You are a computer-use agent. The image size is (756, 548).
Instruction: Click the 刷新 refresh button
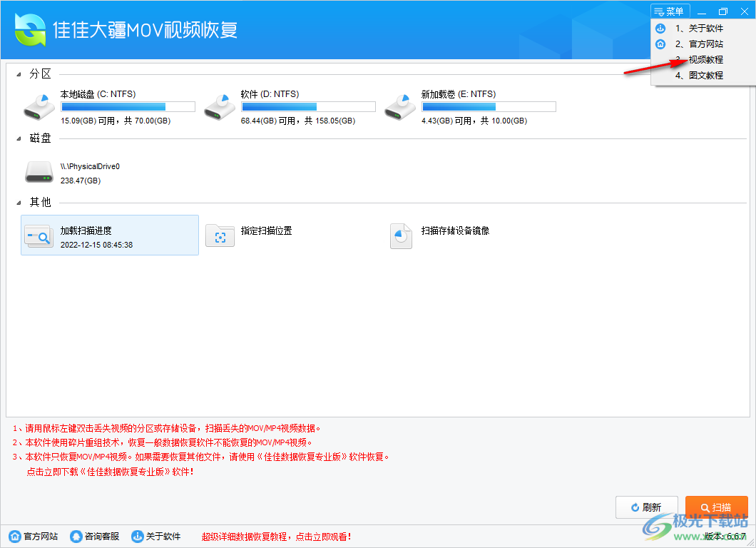646,507
